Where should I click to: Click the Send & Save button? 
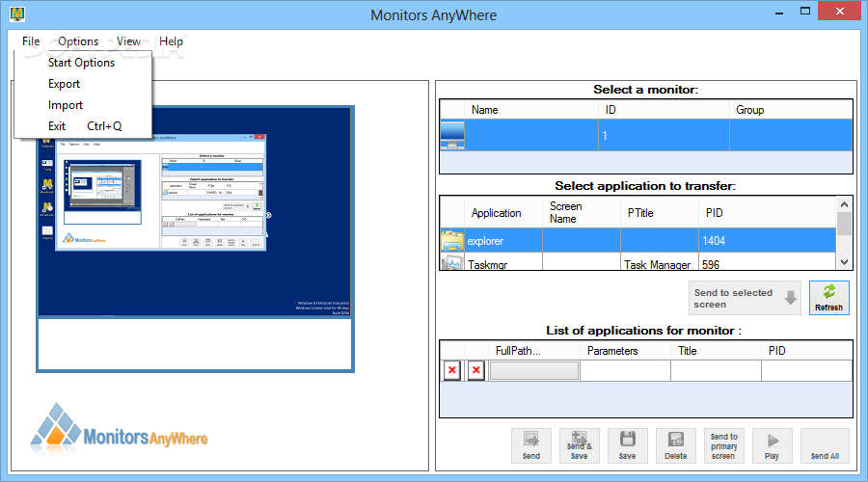579,445
